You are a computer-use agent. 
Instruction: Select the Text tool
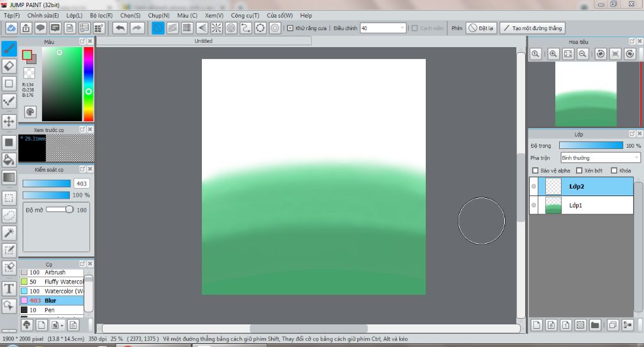(9, 289)
